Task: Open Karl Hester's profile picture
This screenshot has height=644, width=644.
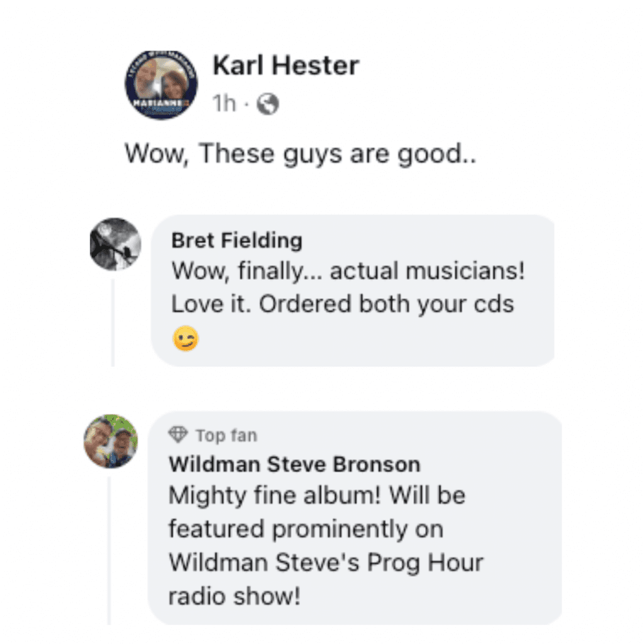Action: coord(161,85)
